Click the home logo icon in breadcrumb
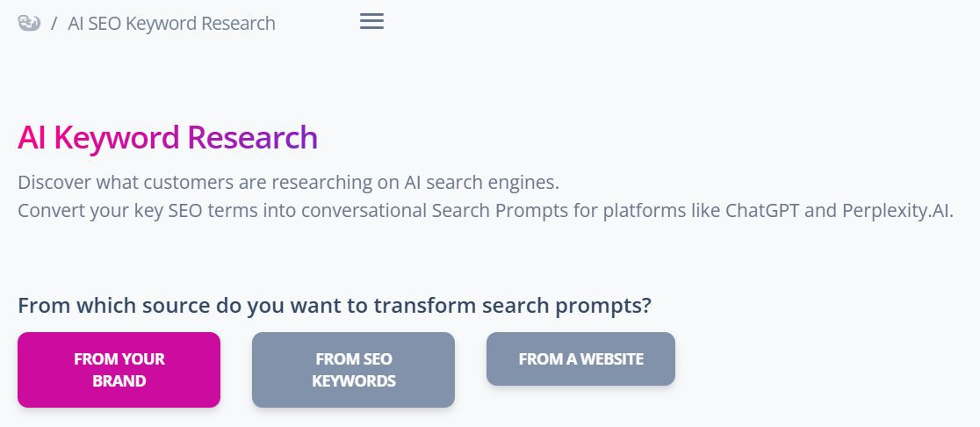 [29, 24]
